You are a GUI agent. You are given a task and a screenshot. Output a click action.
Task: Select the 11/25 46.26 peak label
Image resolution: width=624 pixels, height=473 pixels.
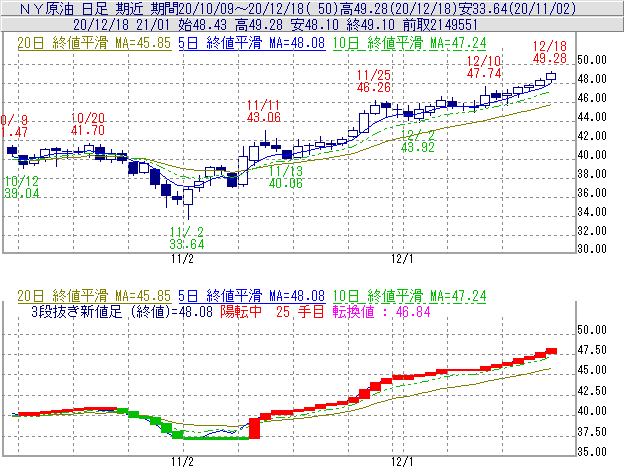(374, 81)
